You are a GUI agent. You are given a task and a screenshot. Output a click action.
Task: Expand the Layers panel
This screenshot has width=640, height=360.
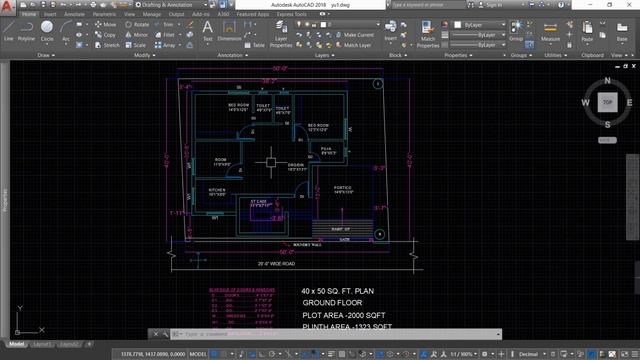click(324, 55)
